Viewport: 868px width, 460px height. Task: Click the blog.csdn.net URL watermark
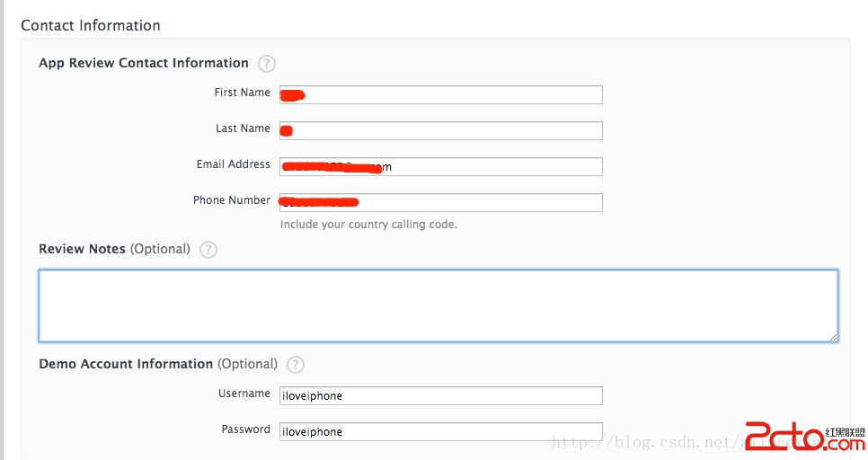pos(647,442)
